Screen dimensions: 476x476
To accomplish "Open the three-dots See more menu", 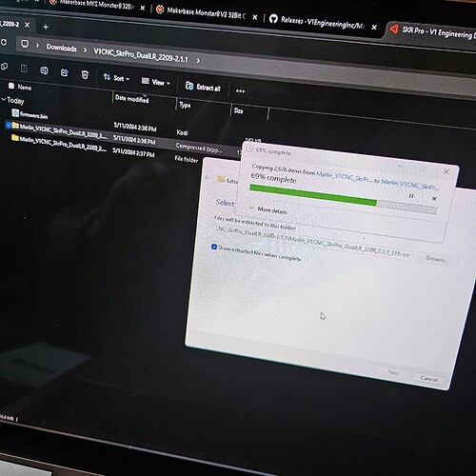I will 240,91.
